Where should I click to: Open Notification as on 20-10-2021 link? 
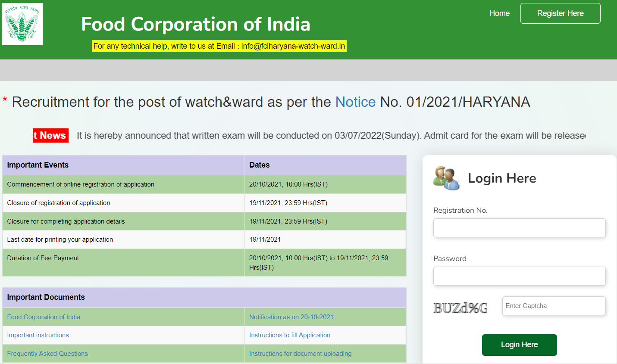click(x=291, y=317)
